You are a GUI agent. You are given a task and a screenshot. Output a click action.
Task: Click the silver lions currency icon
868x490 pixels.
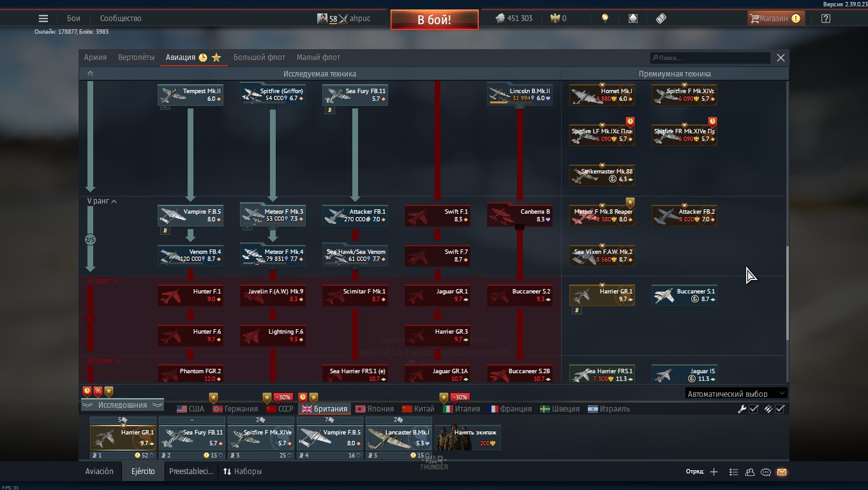pos(500,19)
